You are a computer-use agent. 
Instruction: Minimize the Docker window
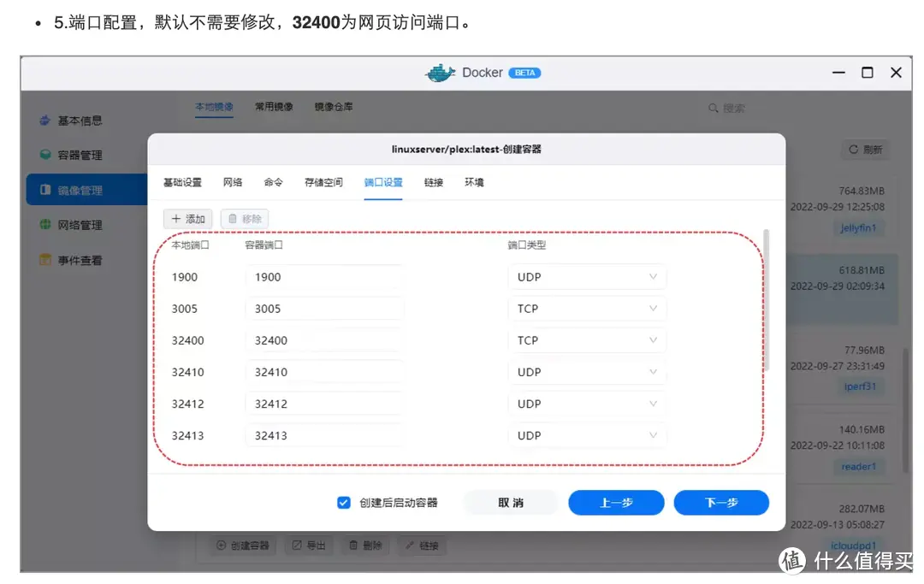tap(838, 73)
